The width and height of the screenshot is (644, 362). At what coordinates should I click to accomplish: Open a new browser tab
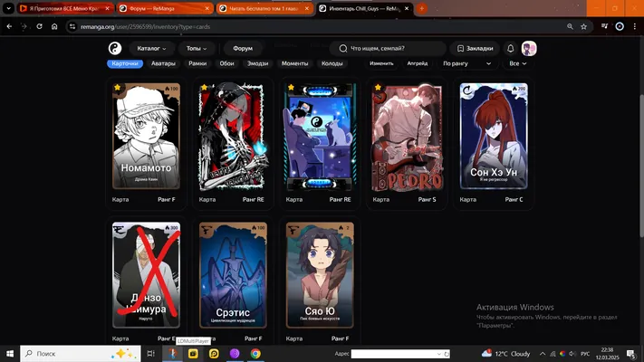click(x=421, y=8)
